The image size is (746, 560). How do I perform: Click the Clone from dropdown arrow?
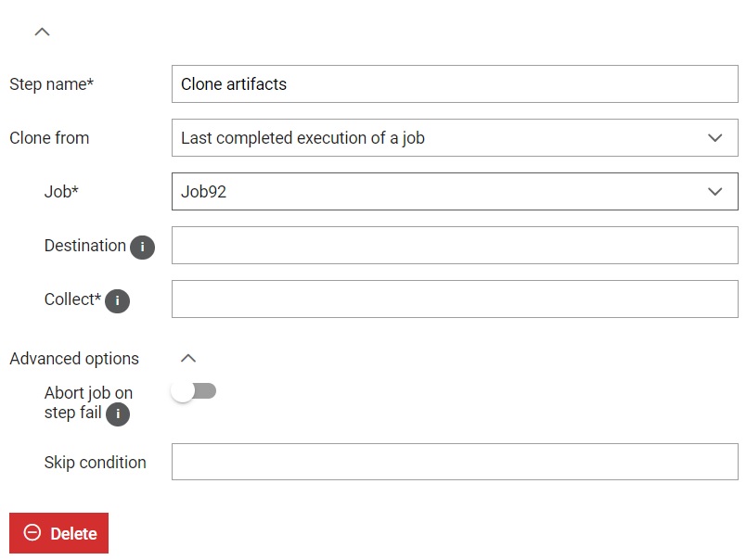[x=715, y=138]
